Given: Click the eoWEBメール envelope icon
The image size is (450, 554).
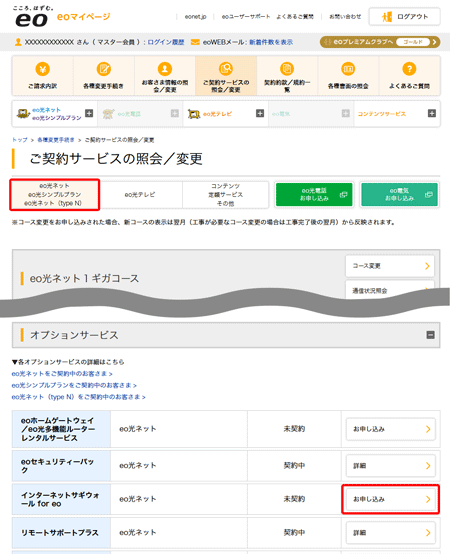Looking at the screenshot, I should tap(195, 42).
